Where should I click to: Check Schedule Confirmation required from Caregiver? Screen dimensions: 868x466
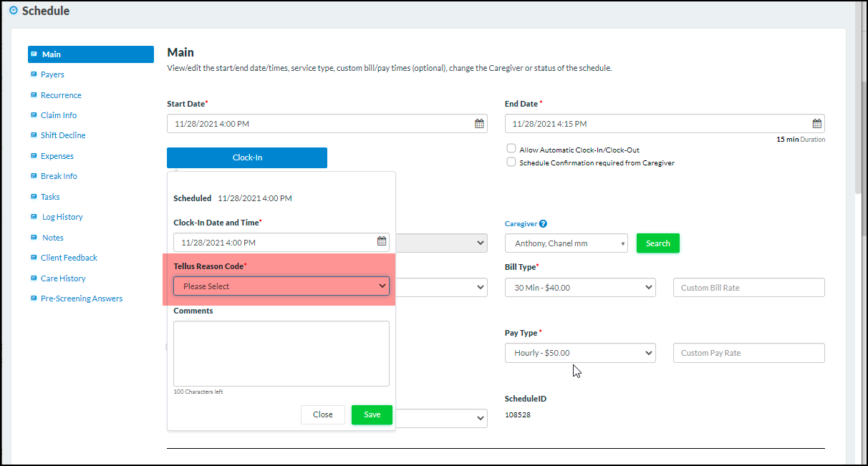(x=511, y=162)
